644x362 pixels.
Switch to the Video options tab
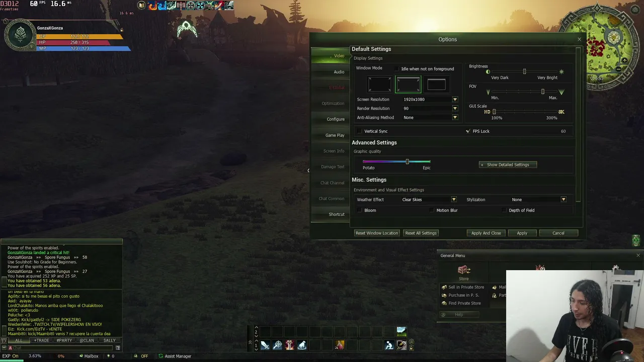[331, 56]
